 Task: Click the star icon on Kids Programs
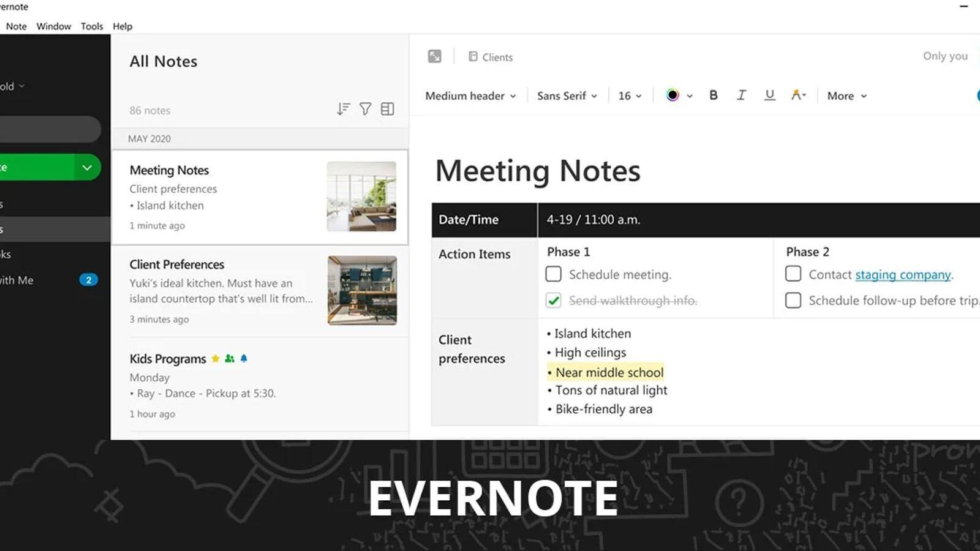(216, 359)
